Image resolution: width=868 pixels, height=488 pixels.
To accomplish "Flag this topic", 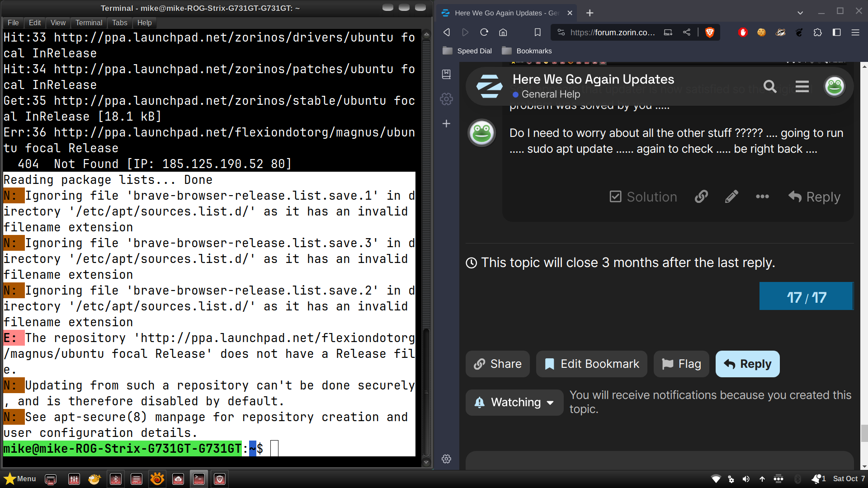I will (681, 364).
